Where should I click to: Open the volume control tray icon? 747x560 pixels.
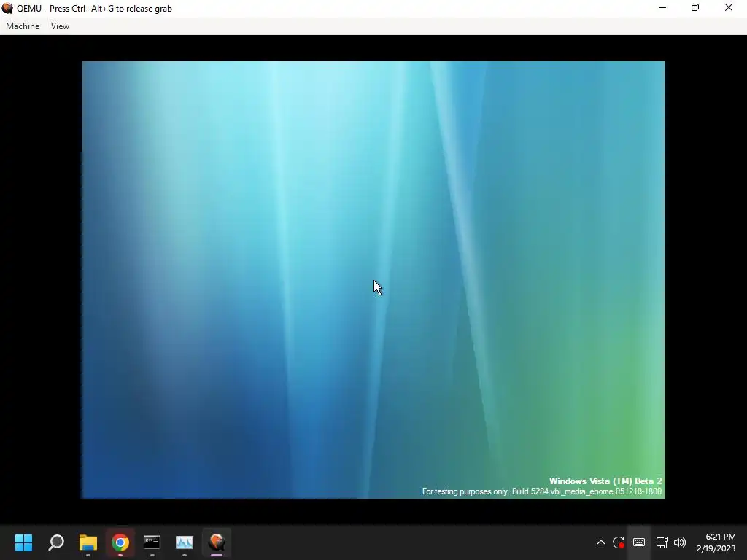[680, 542]
